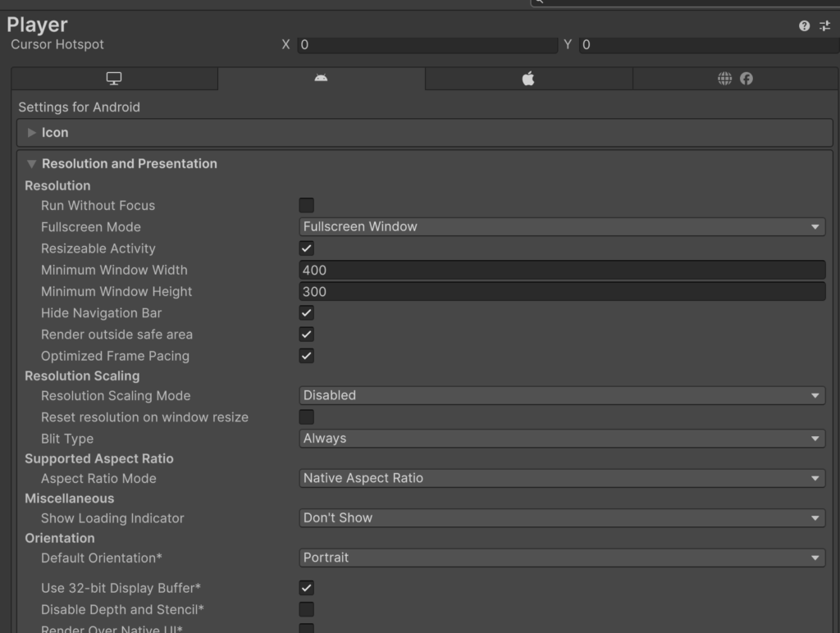Open the Fullscreen Mode dropdown
Image resolution: width=840 pixels, height=633 pixels.
click(562, 227)
